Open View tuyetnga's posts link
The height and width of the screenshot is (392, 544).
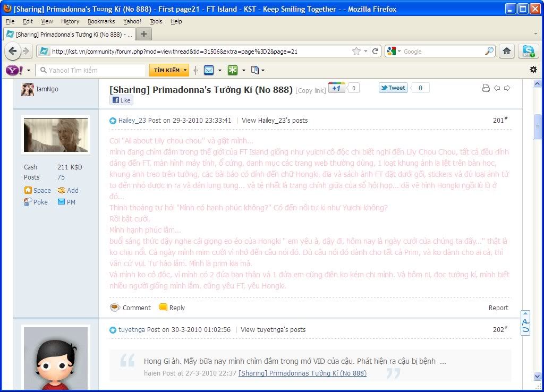click(x=273, y=329)
